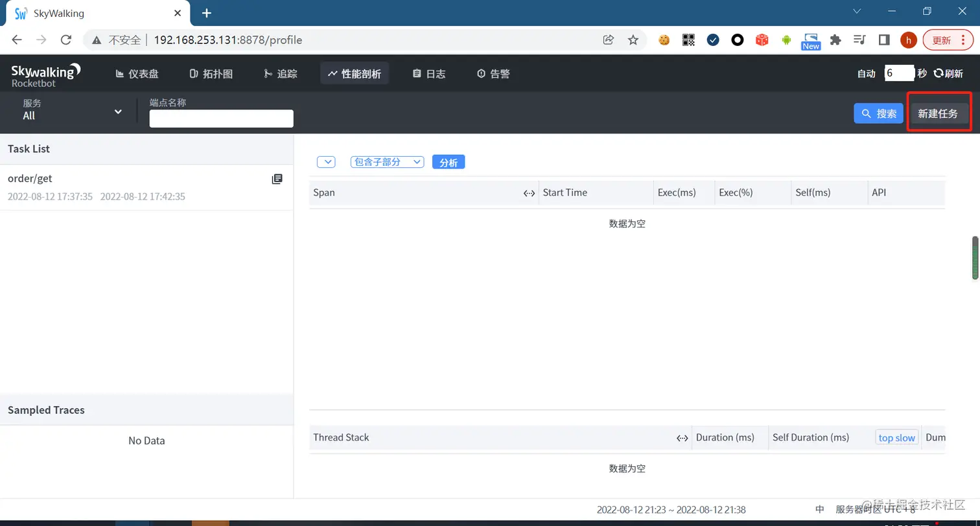The width and height of the screenshot is (980, 526).
Task: Switch to the 追踪 trace tab
Action: [x=281, y=73]
